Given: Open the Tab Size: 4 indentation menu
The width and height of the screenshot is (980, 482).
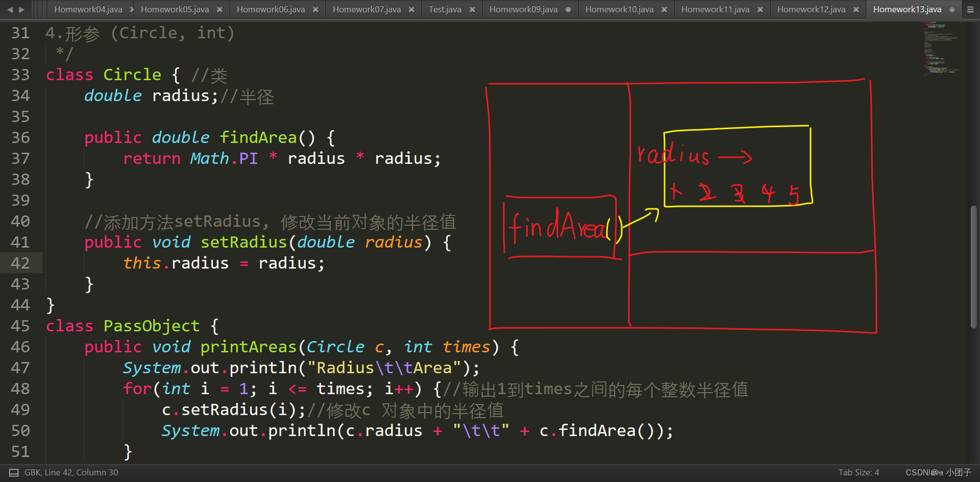Looking at the screenshot, I should (859, 473).
